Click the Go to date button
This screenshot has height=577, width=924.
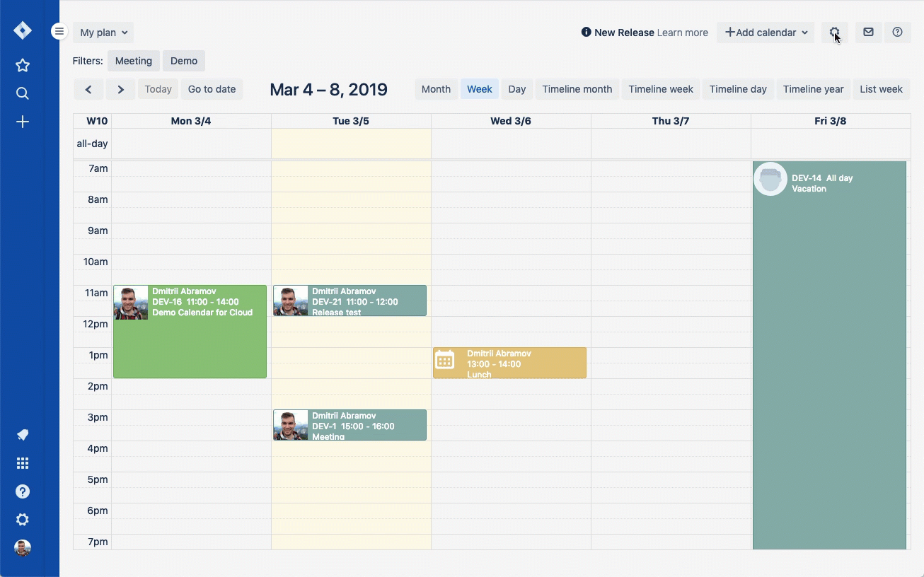click(x=212, y=89)
